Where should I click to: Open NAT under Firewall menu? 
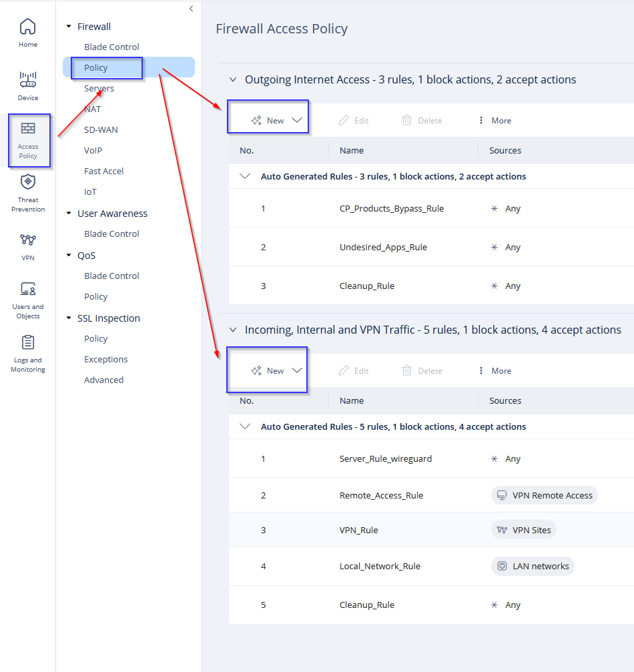(93, 109)
